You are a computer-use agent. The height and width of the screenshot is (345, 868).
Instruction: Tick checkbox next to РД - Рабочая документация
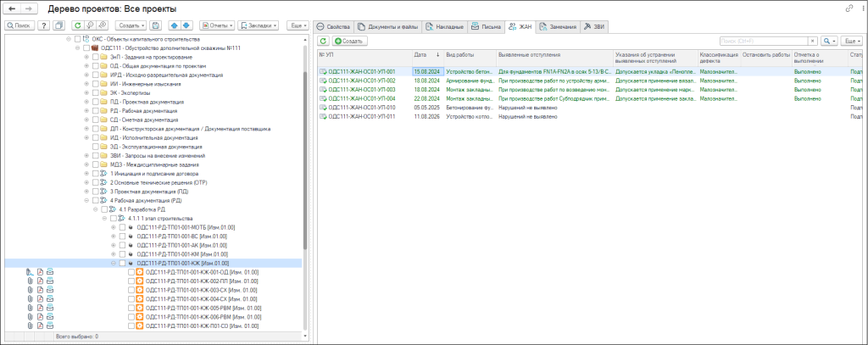pos(95,111)
